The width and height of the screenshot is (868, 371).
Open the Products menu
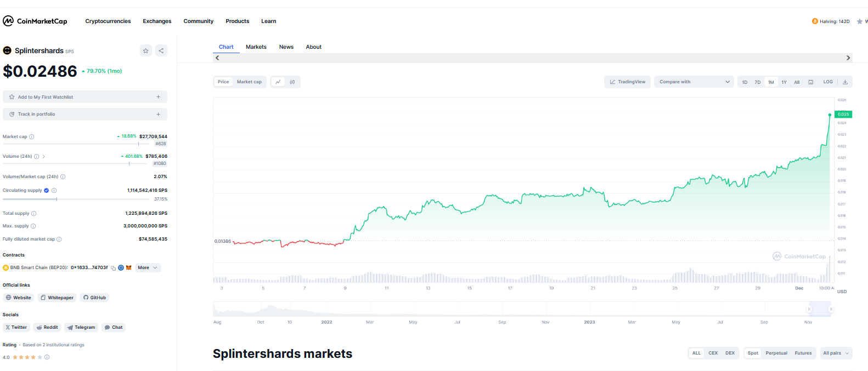(238, 21)
